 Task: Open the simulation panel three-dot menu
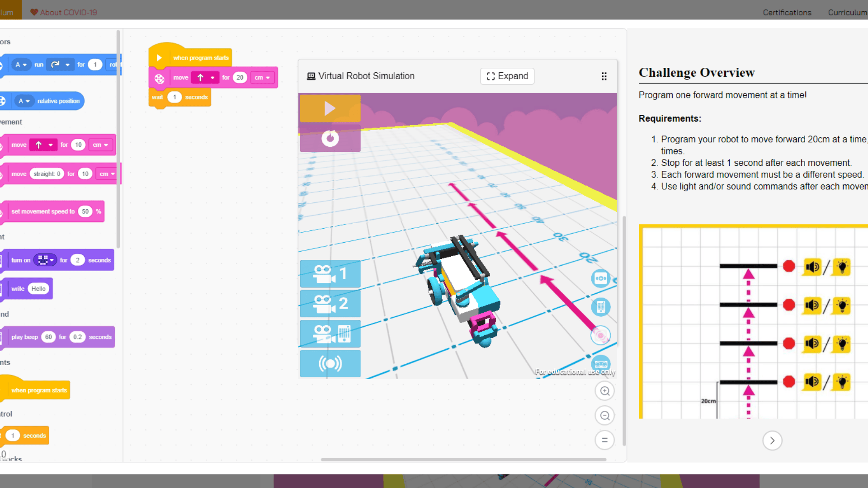pyautogui.click(x=604, y=76)
